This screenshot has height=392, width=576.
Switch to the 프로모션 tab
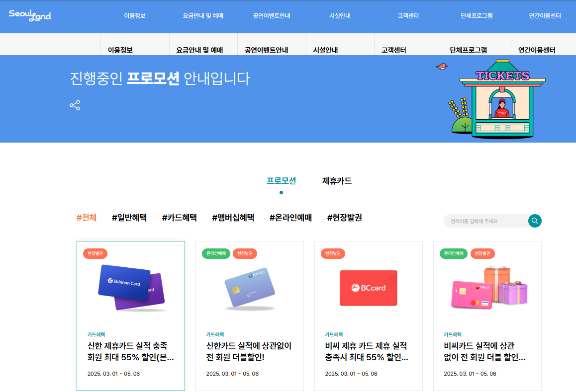[x=282, y=180]
